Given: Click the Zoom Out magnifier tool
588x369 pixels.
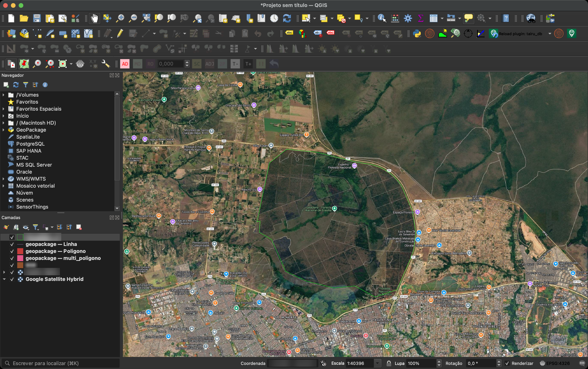Looking at the screenshot, I should [x=133, y=18].
